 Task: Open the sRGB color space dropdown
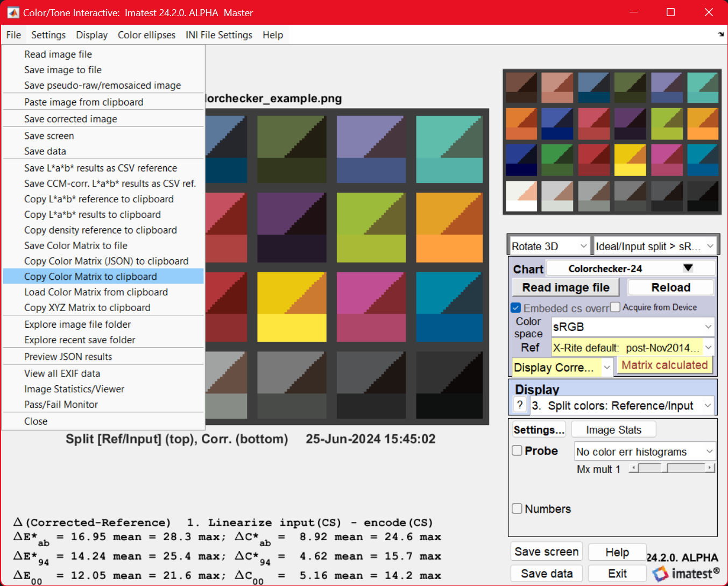[633, 327]
